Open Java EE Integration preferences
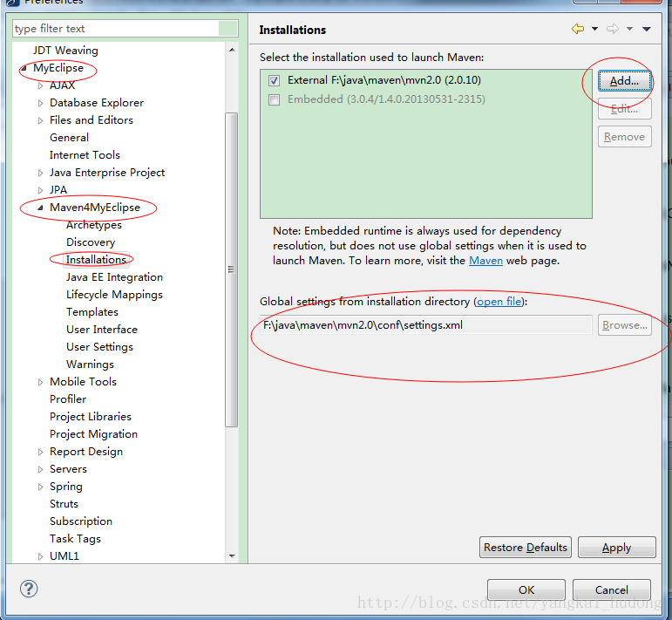This screenshot has width=672, height=620. (114, 277)
